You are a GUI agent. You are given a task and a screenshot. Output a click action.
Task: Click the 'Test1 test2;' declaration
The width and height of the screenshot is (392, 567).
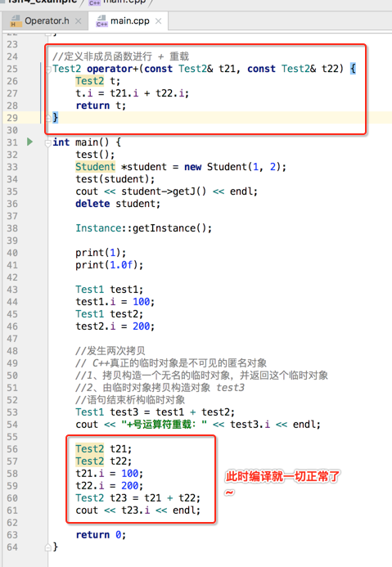[x=109, y=314]
